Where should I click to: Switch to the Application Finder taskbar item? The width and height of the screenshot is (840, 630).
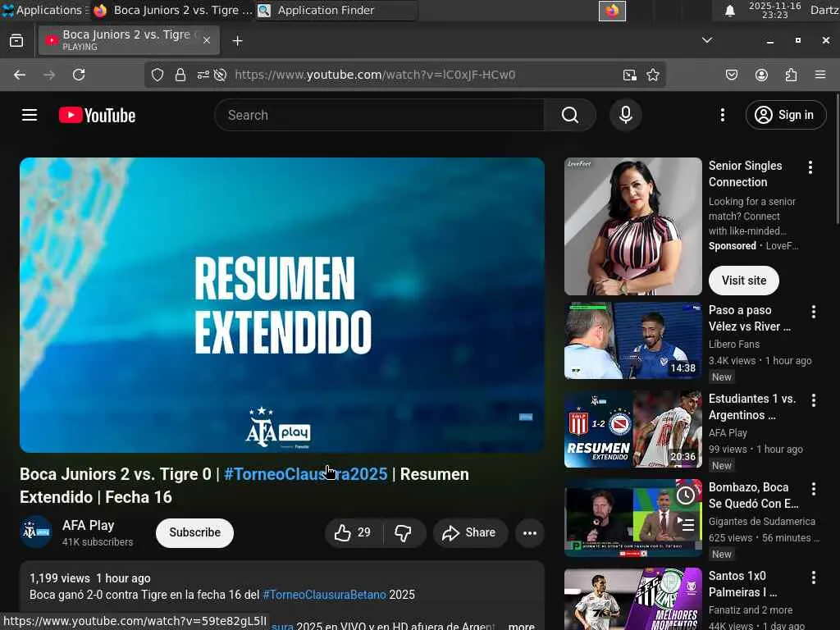pos(336,10)
